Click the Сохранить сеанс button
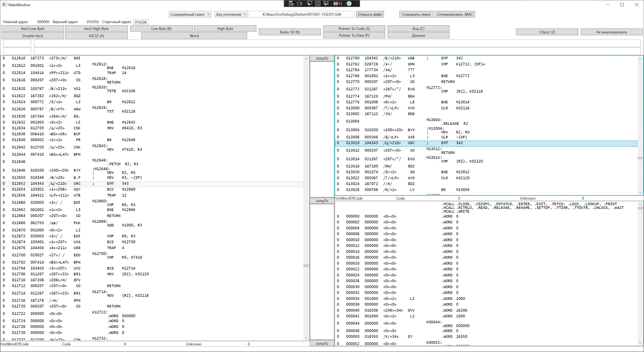 (416, 14)
